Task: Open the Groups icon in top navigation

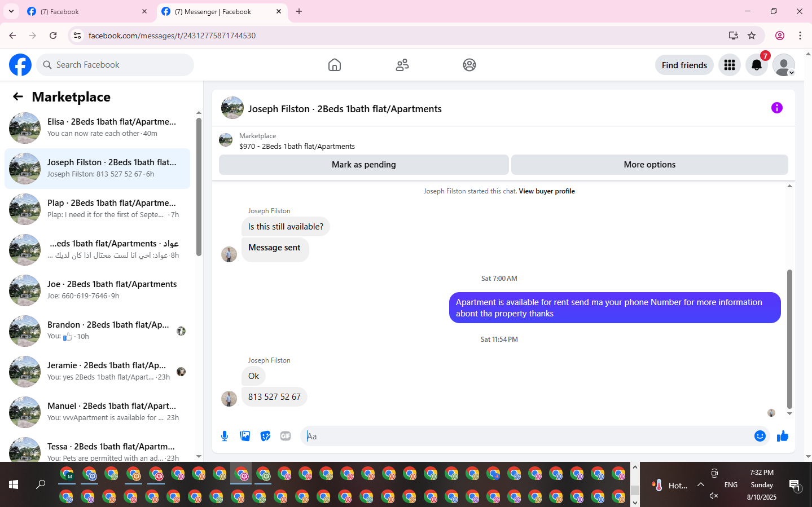Action: (x=469, y=65)
